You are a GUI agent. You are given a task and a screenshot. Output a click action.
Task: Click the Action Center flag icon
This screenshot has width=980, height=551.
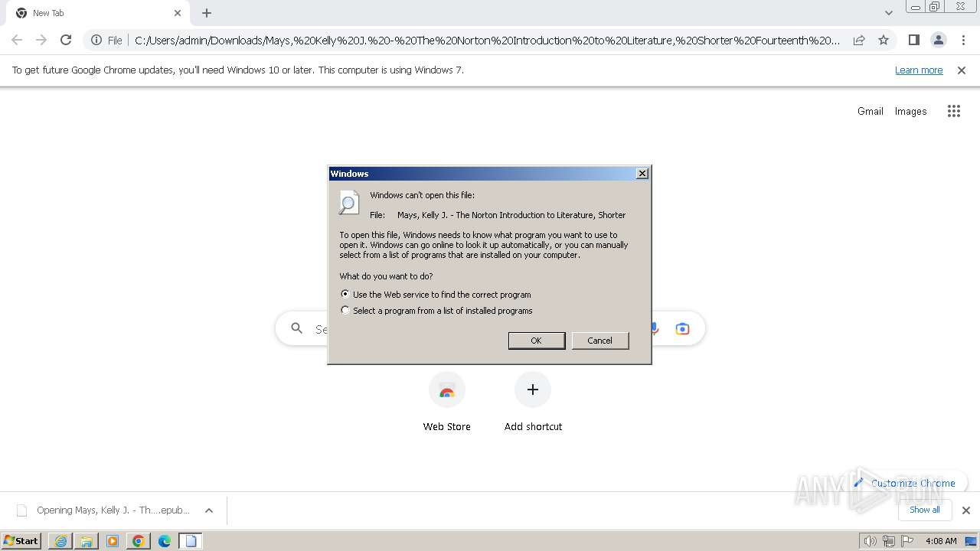pos(907,541)
